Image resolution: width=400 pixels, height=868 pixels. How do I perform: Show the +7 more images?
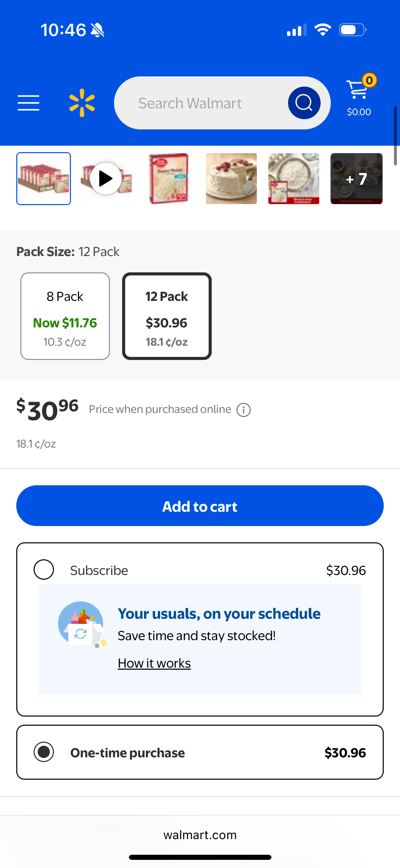tap(356, 179)
